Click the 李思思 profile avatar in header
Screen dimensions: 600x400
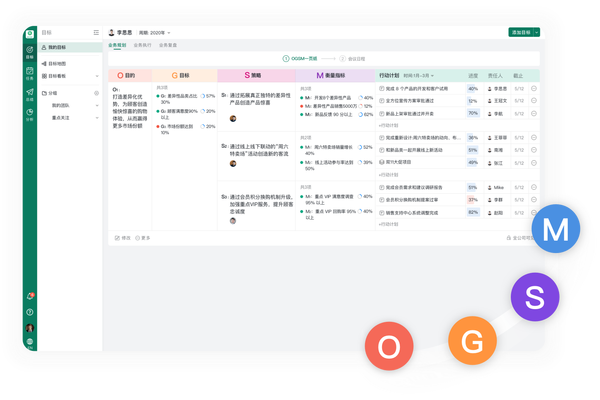click(112, 33)
